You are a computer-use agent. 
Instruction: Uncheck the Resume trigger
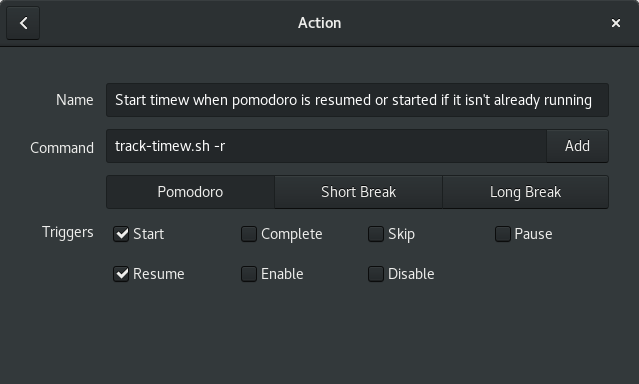[x=121, y=274]
